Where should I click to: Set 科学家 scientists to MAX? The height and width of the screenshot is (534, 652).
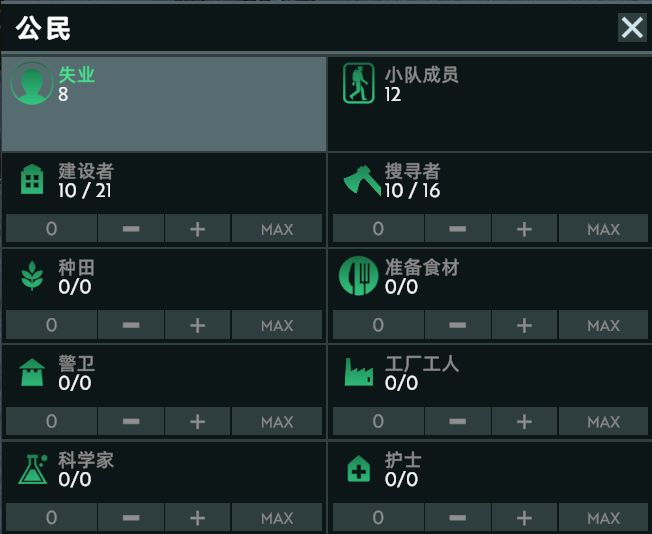pyautogui.click(x=277, y=518)
